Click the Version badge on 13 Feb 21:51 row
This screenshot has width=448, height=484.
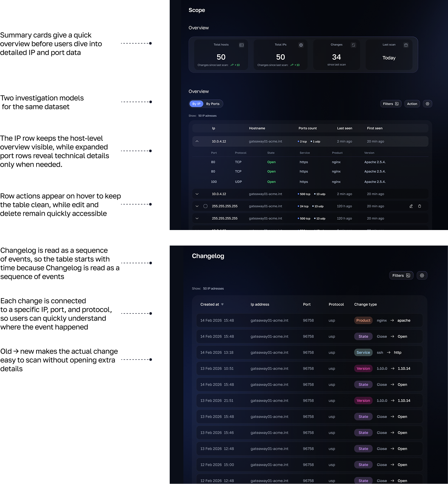363,401
